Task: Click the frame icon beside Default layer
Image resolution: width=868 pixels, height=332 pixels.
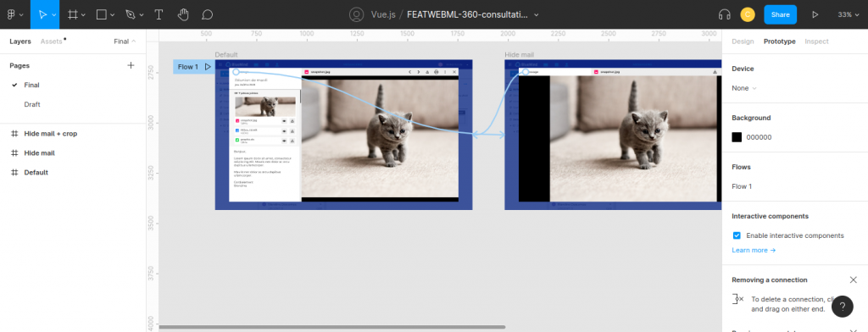Action: click(x=14, y=172)
